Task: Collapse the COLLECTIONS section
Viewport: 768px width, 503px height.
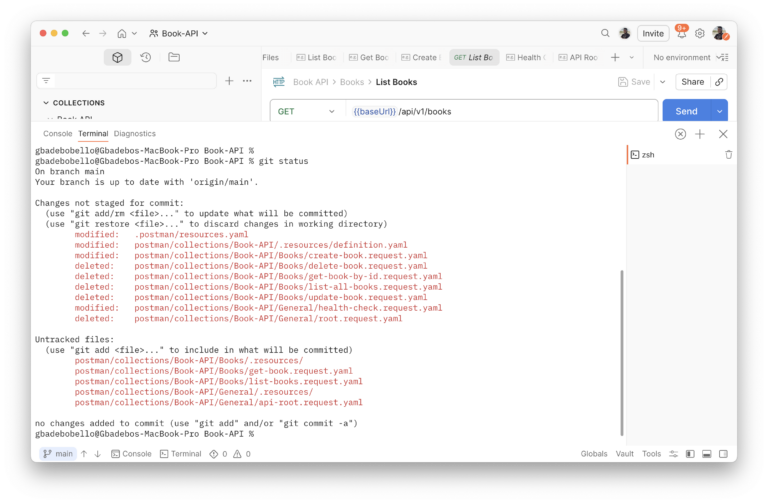Action: pyautogui.click(x=46, y=103)
